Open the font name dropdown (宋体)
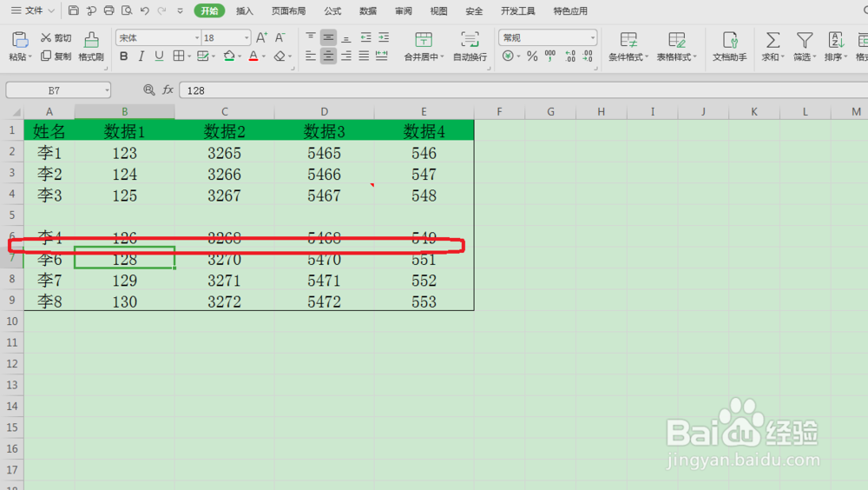 click(196, 37)
